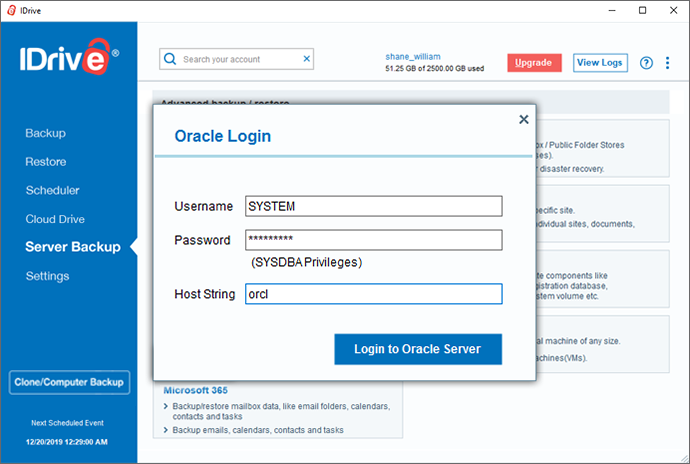This screenshot has width=690, height=464.
Task: Click the IDrive logo in sidebar
Action: coord(69,57)
